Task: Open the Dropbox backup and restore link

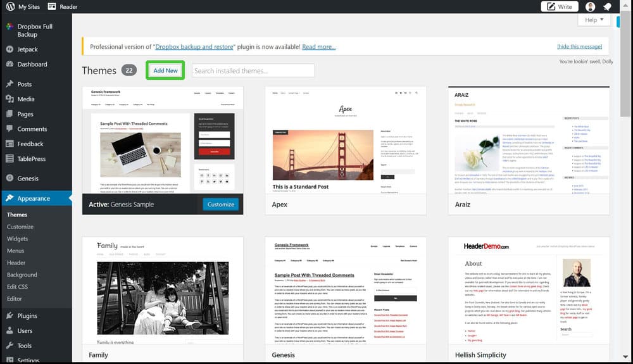Action: 194,47
